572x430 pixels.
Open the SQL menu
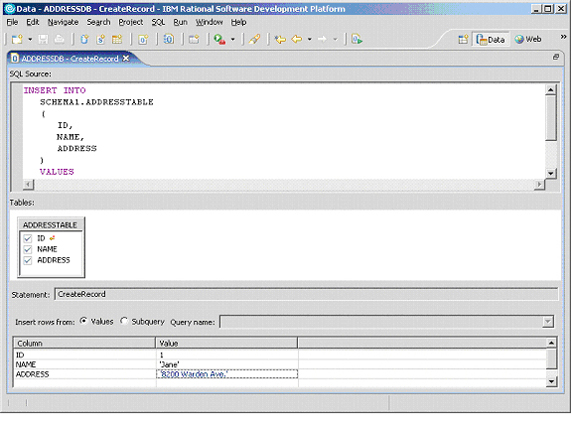click(158, 22)
